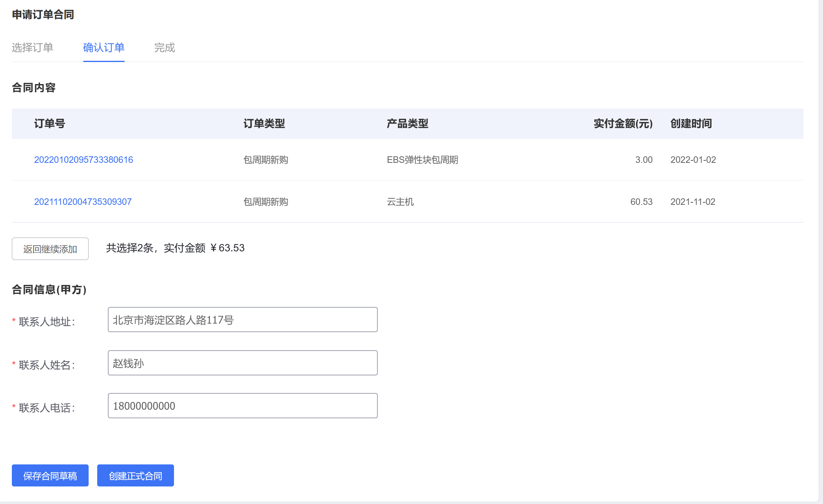Click the 订单类型 column header
Screen dimensions: 823x504
click(264, 124)
